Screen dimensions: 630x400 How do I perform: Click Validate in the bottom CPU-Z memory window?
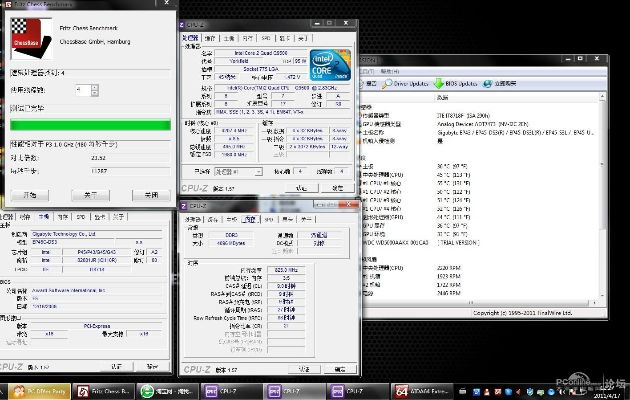(x=304, y=369)
